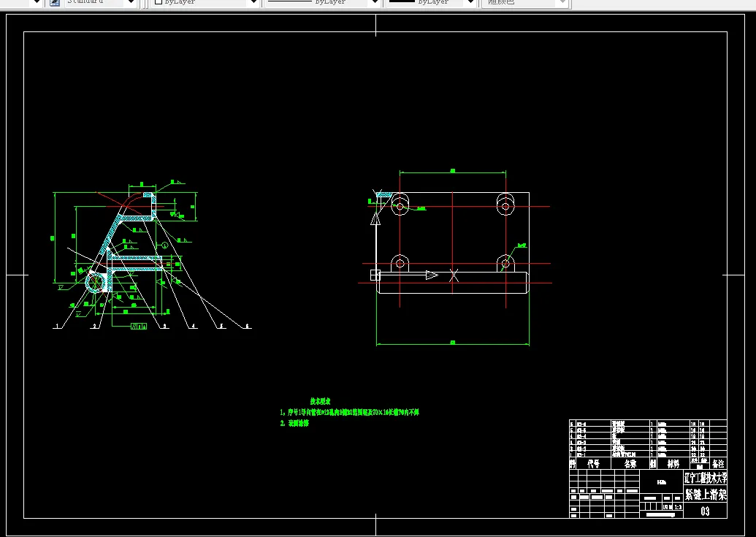Select the bottom-left mounting hole on the plate view
Screen dimensions: 756x537
tap(400, 264)
